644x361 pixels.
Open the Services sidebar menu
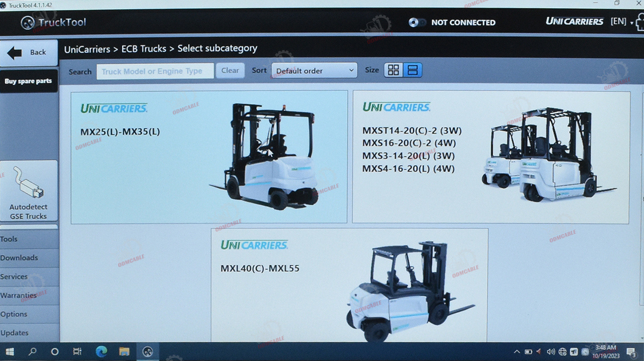point(29,277)
